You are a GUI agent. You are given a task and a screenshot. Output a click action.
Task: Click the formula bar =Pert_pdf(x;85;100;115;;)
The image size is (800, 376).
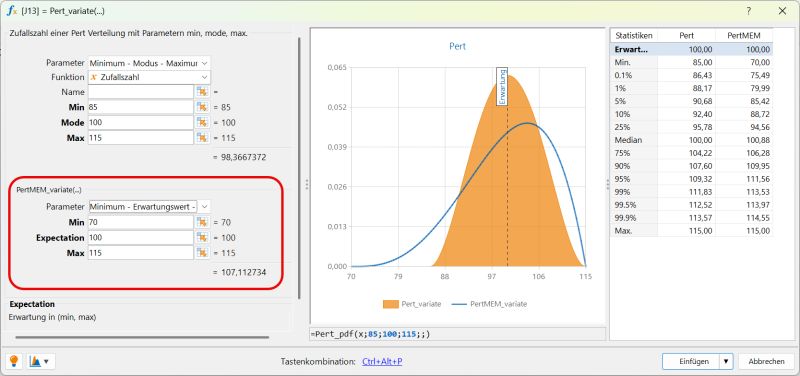[x=458, y=334]
